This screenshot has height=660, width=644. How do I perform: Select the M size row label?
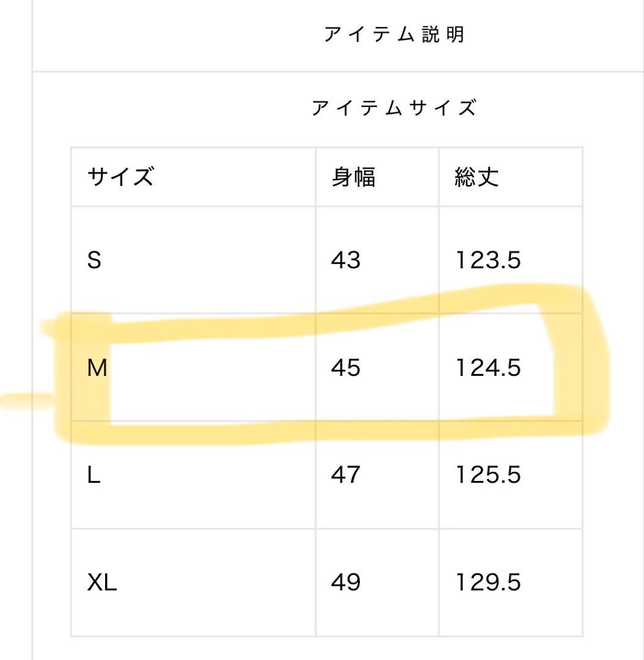pyautogui.click(x=97, y=368)
